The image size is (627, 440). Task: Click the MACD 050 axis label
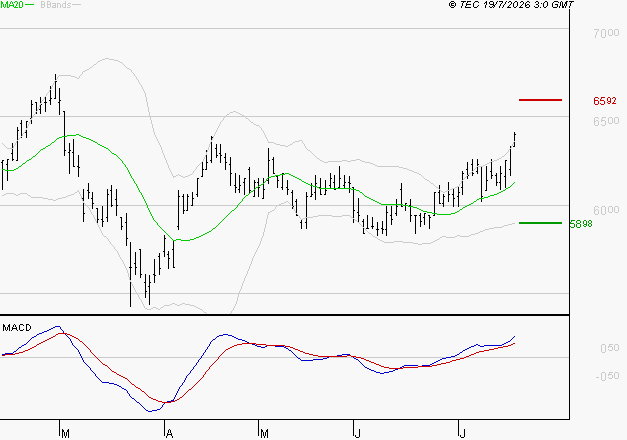click(x=610, y=348)
